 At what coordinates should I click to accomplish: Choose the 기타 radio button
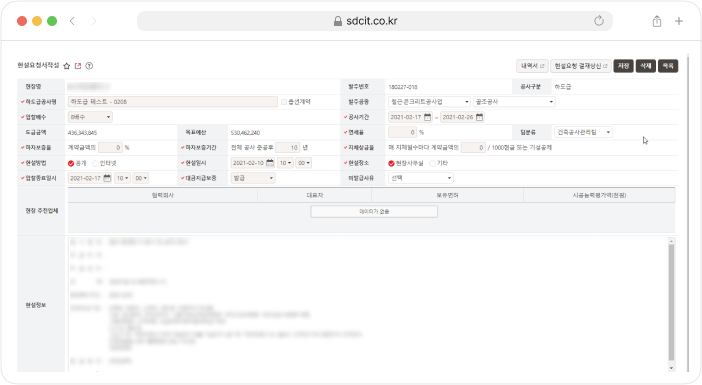432,163
